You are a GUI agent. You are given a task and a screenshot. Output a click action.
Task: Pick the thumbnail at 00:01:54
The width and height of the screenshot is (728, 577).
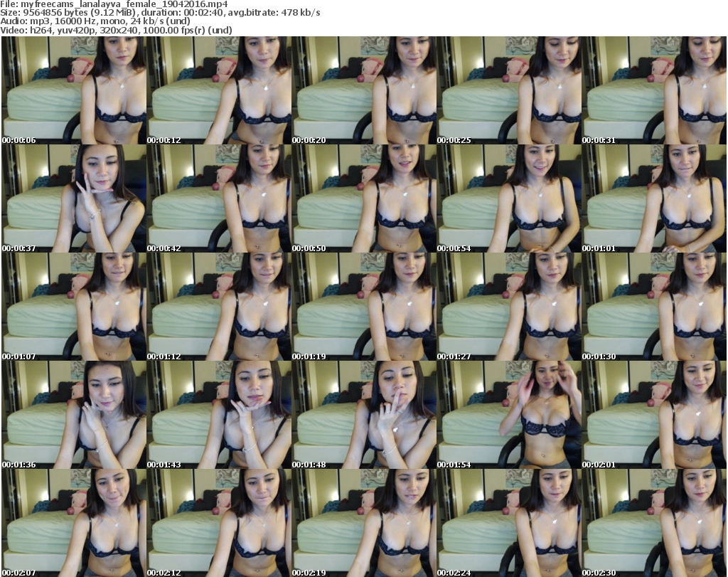coord(509,415)
